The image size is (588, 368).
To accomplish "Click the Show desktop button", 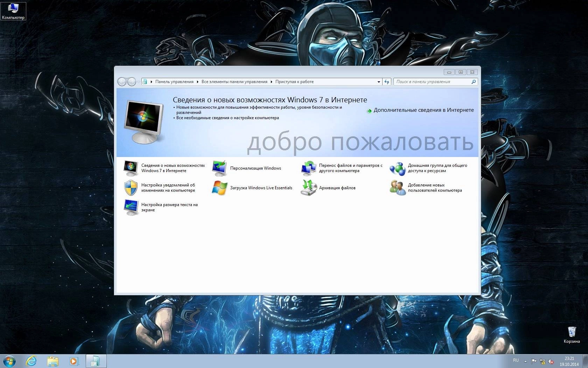I will [x=585, y=361].
